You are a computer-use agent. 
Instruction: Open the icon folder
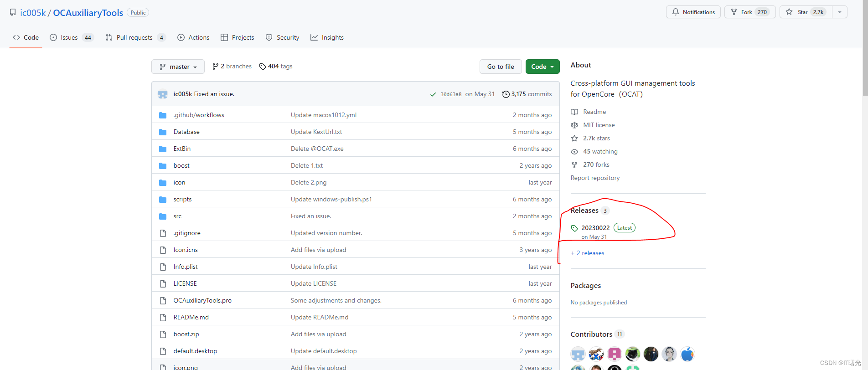[179, 182]
